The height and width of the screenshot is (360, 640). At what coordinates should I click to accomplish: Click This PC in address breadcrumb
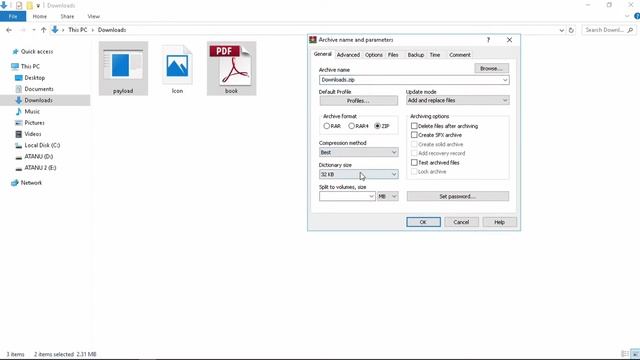[78, 30]
